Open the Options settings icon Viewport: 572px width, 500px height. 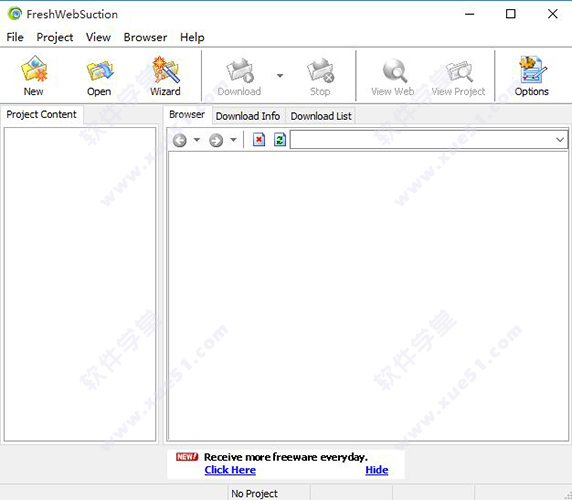pos(532,75)
